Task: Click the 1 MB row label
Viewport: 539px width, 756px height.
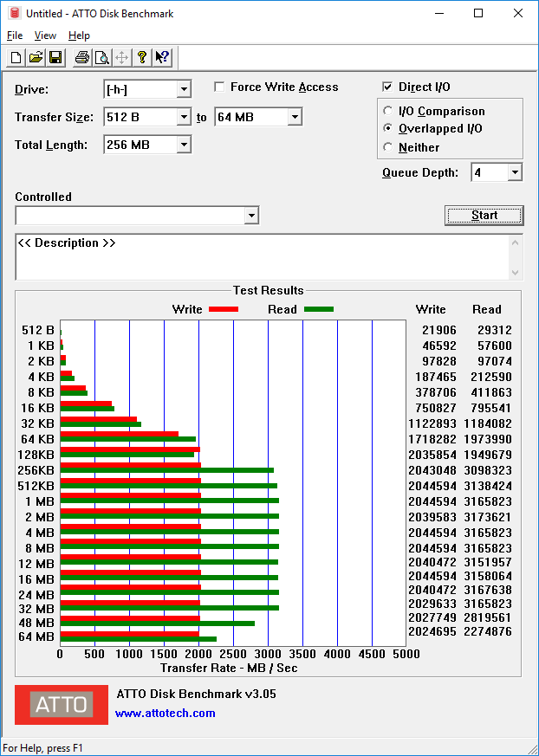Action: point(40,502)
